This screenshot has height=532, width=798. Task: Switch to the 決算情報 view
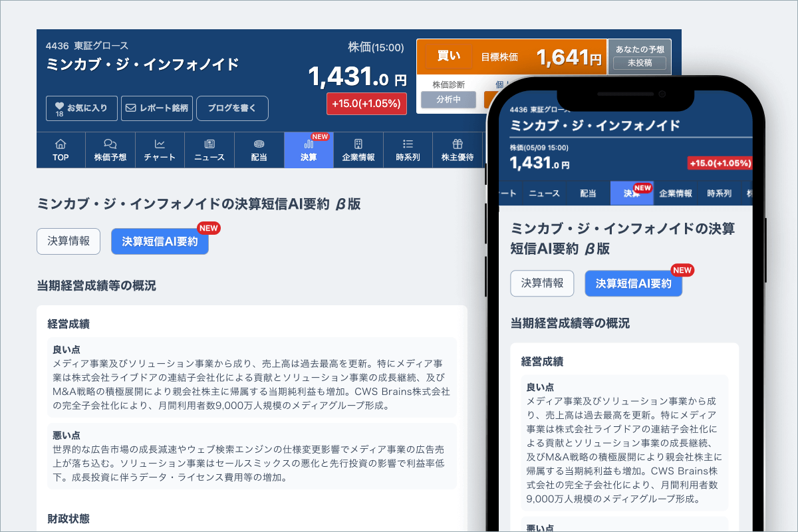[68, 241]
